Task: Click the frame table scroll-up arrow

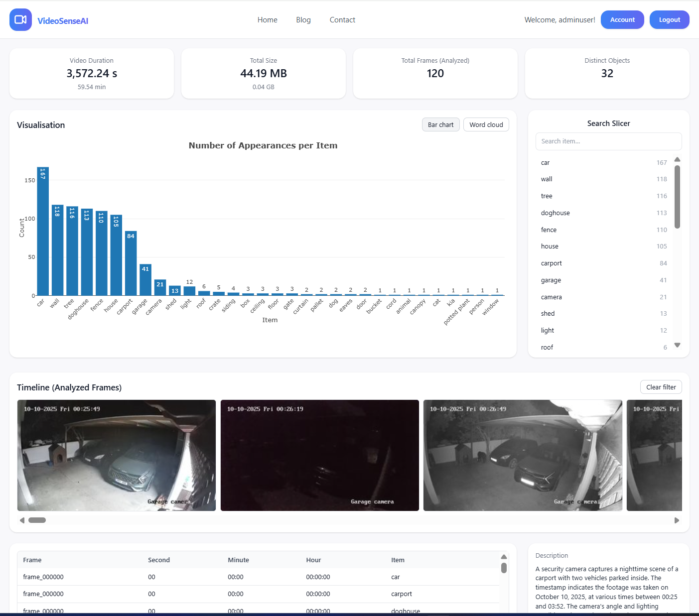Action: click(x=504, y=557)
